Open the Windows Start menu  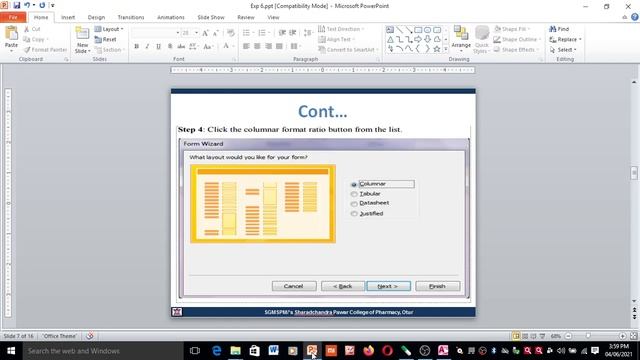tap(11, 351)
